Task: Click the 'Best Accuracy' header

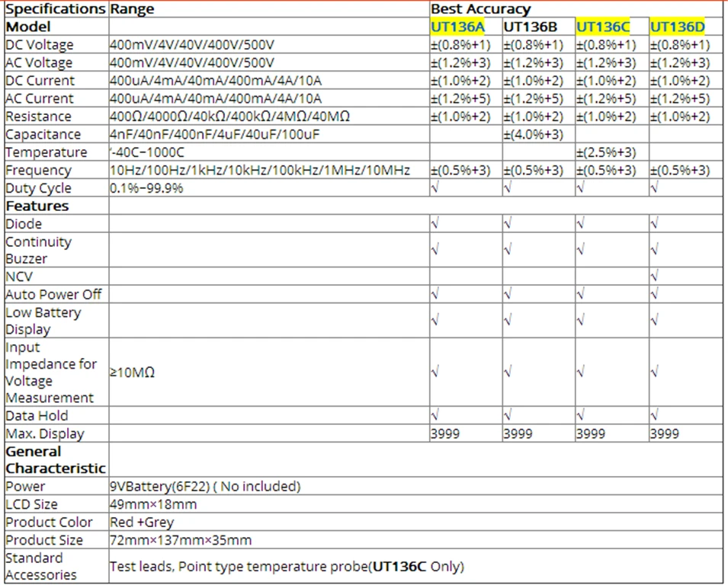Action: [x=480, y=9]
